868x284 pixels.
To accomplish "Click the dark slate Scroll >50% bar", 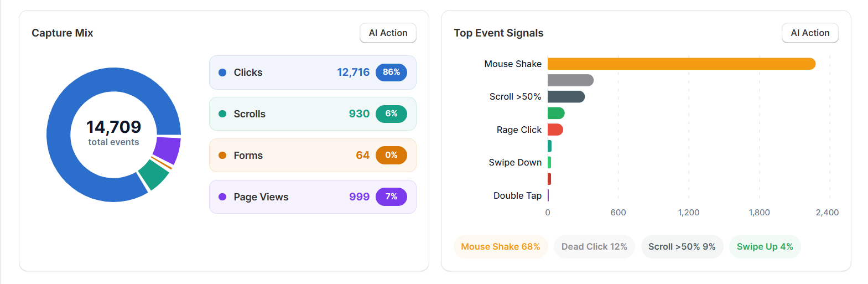I will tap(565, 97).
